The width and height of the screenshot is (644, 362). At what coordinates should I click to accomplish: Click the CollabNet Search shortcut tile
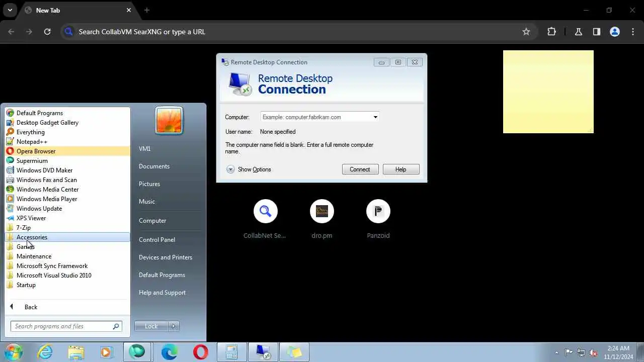coord(265,220)
